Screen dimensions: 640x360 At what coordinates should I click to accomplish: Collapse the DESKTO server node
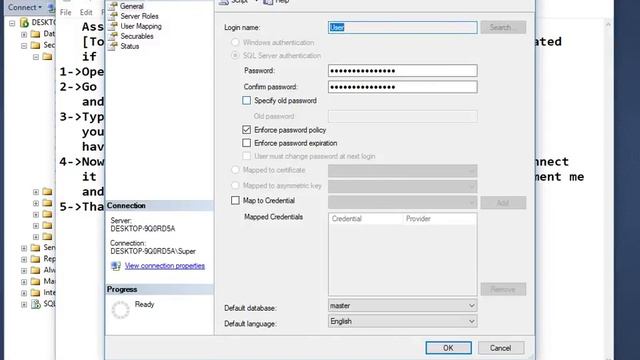tap(12, 23)
